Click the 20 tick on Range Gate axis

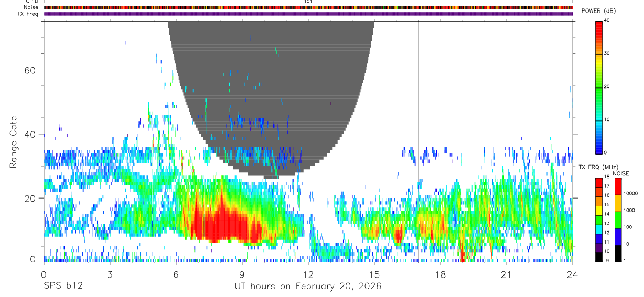tap(30, 198)
